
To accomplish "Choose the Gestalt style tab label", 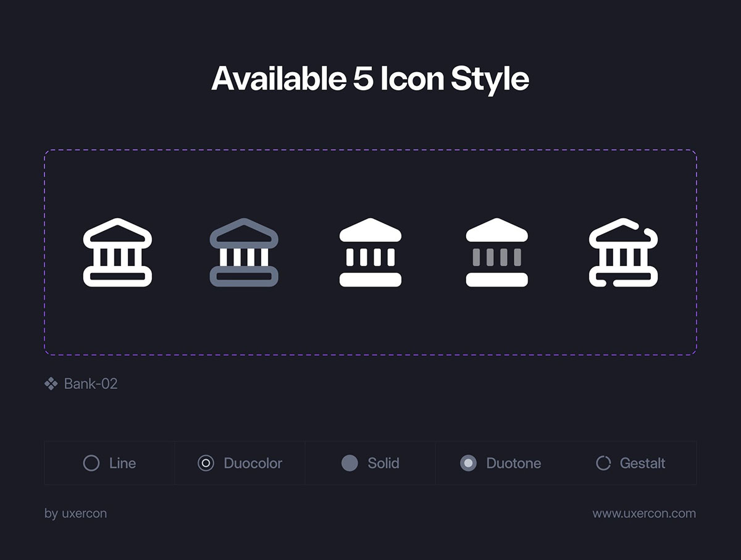I will tap(643, 463).
